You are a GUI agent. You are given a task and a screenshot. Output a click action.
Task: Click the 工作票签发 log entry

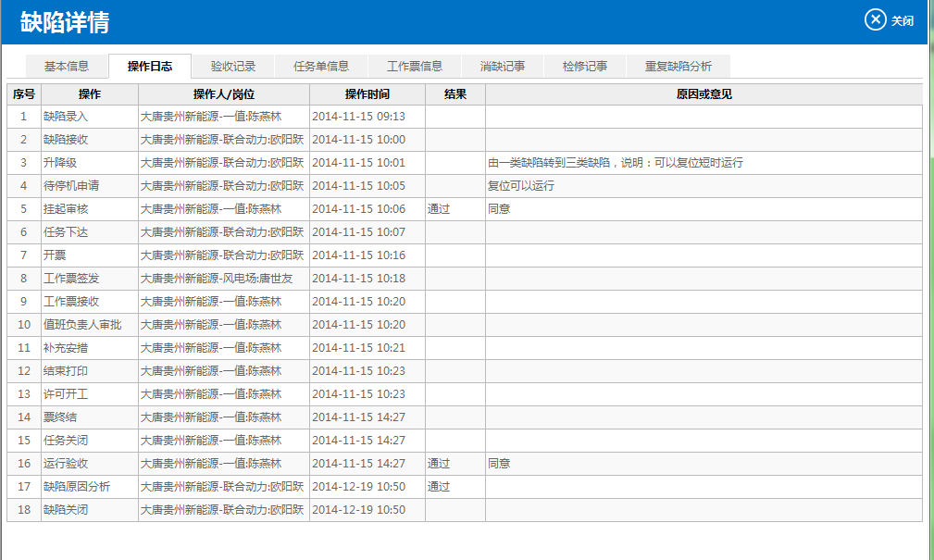point(71,279)
